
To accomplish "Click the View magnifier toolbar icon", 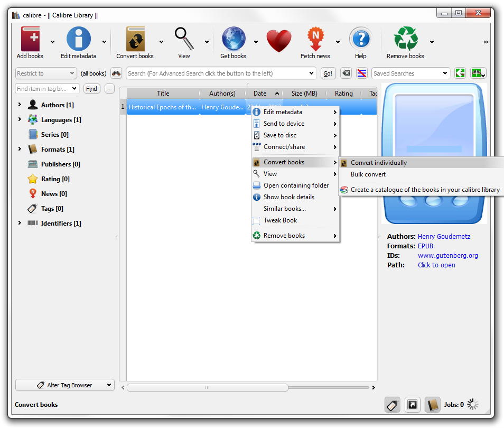I will click(184, 39).
